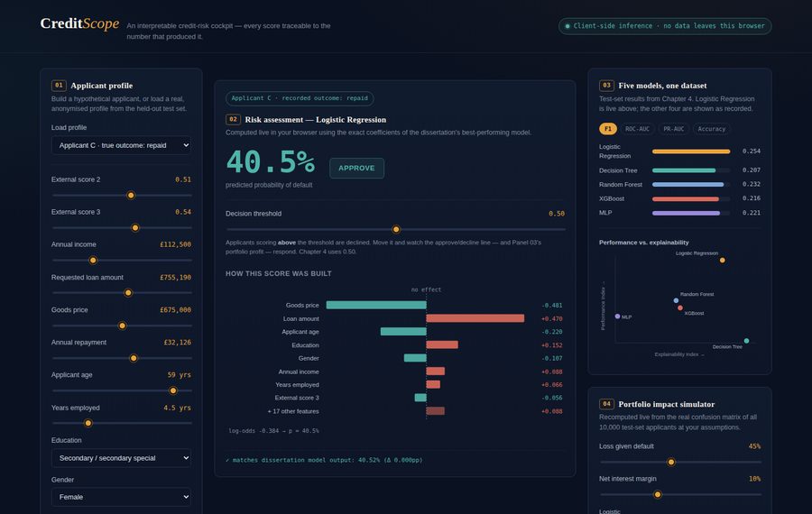
Task: Click the 04 Portfolio impact badge
Action: pos(606,404)
